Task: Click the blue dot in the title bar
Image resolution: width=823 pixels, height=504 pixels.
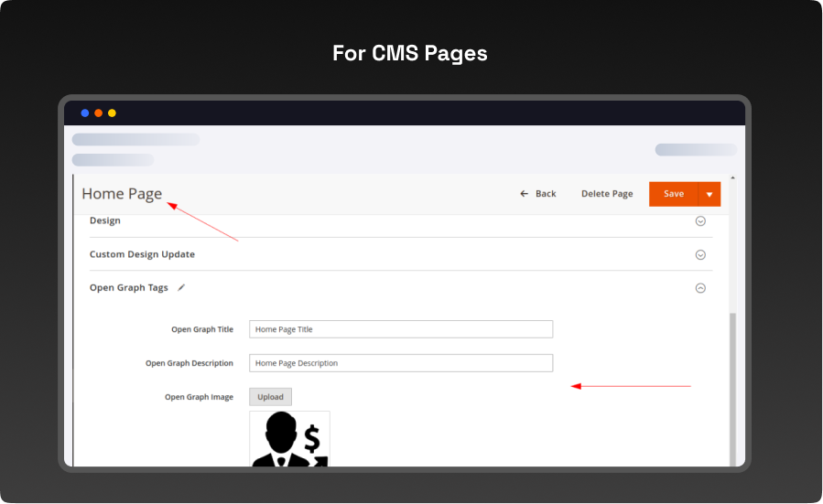Action: [x=85, y=113]
